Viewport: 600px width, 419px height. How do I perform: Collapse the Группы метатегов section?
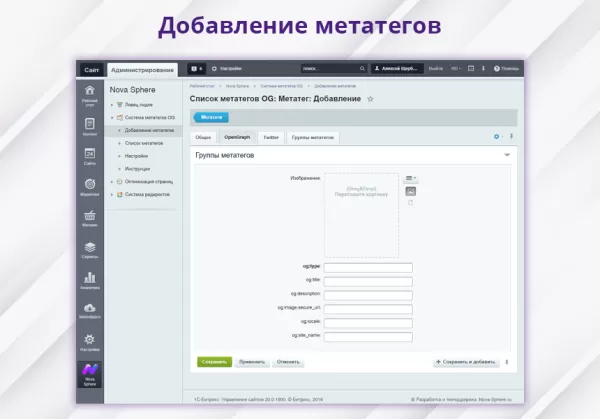coord(507,155)
